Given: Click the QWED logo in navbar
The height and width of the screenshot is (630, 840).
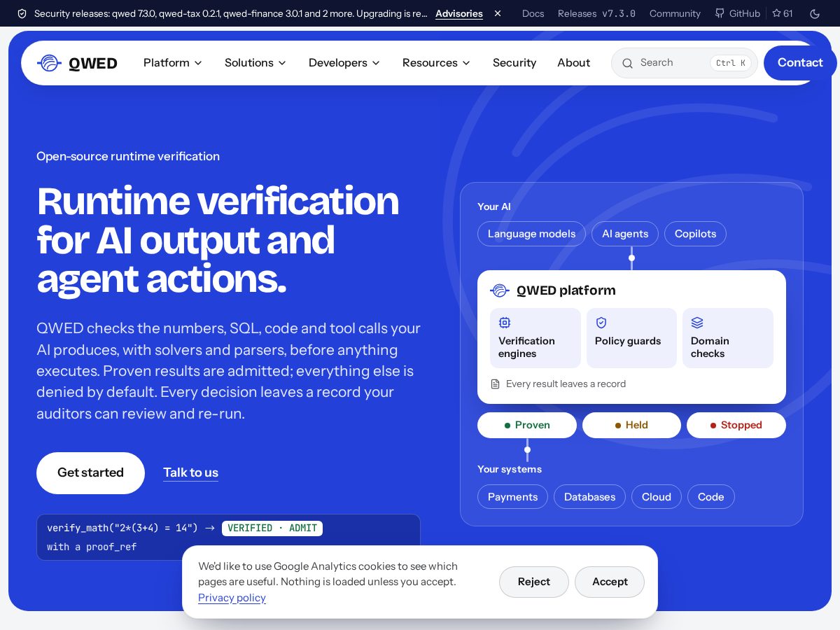Looking at the screenshot, I should [77, 63].
